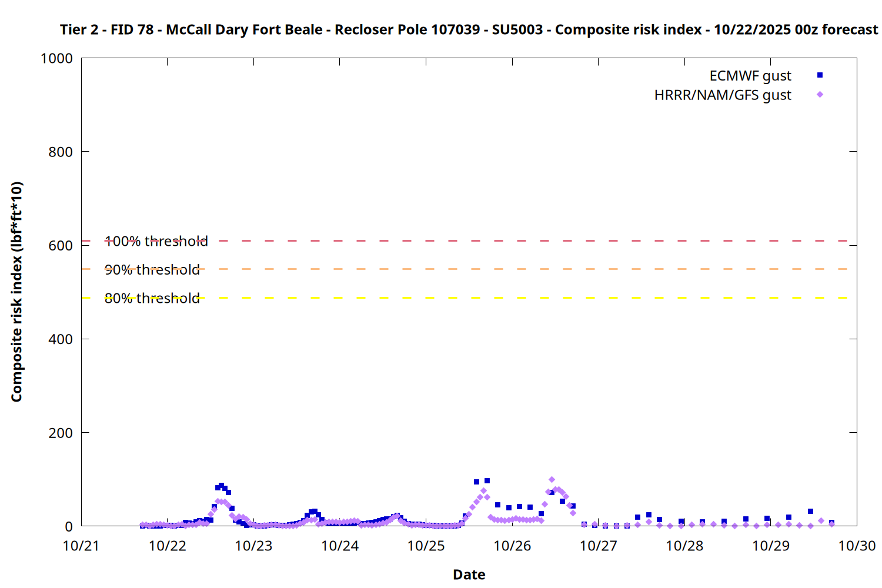Click the 10/27 x-axis date label
Screen dimensions: 882x588
[598, 546]
